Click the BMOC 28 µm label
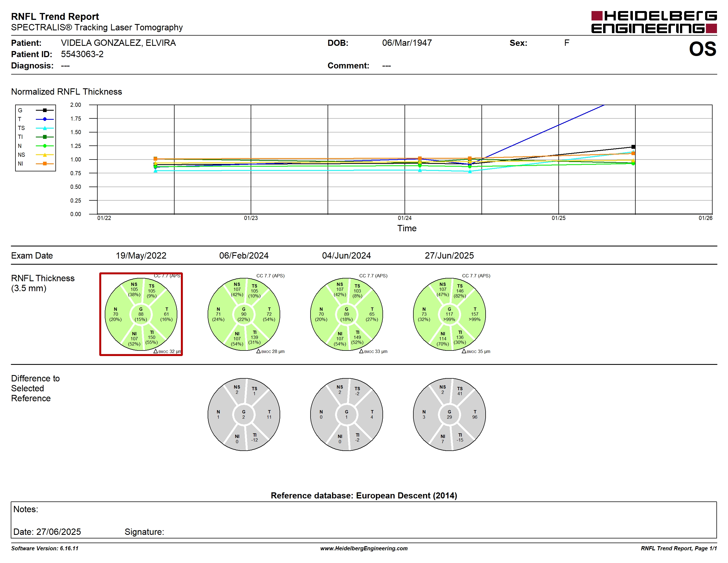The height and width of the screenshot is (563, 728). [x=270, y=351]
